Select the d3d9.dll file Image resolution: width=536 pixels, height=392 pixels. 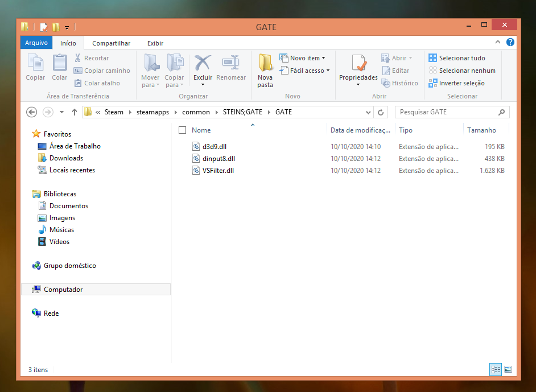coord(215,147)
